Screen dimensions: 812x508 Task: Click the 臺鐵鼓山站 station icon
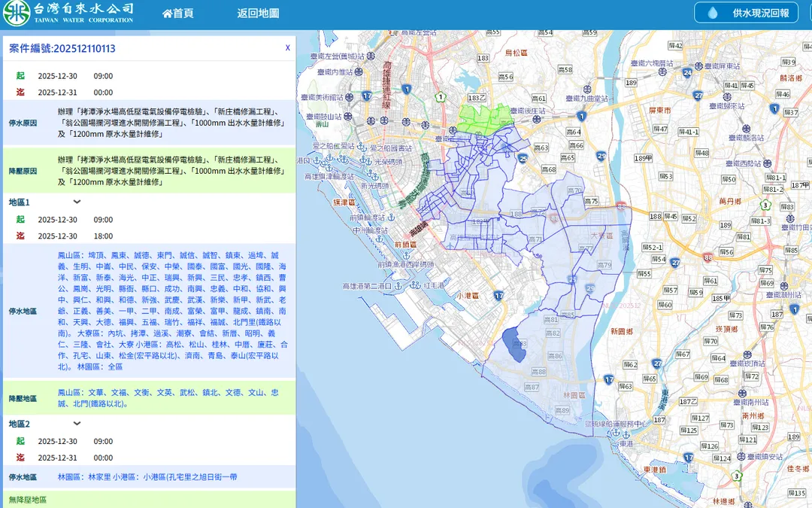point(347,117)
